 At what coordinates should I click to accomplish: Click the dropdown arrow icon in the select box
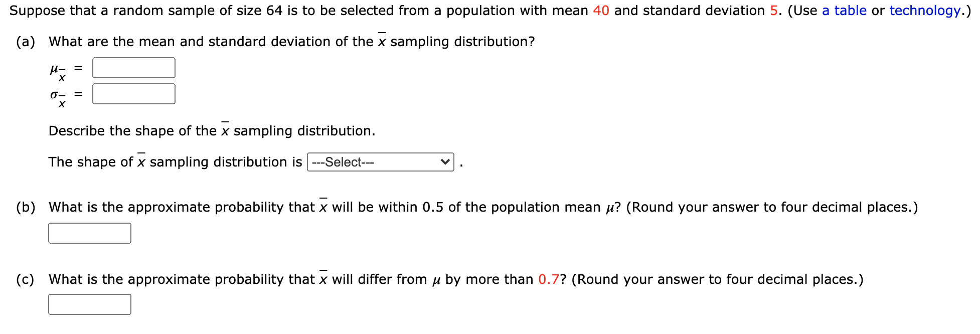tap(444, 162)
